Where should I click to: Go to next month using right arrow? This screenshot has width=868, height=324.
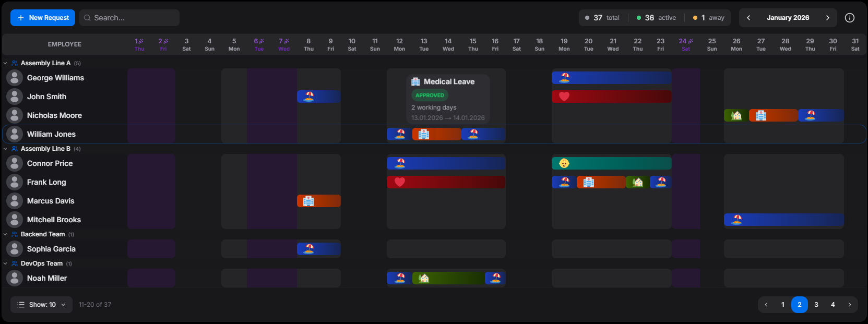(827, 18)
